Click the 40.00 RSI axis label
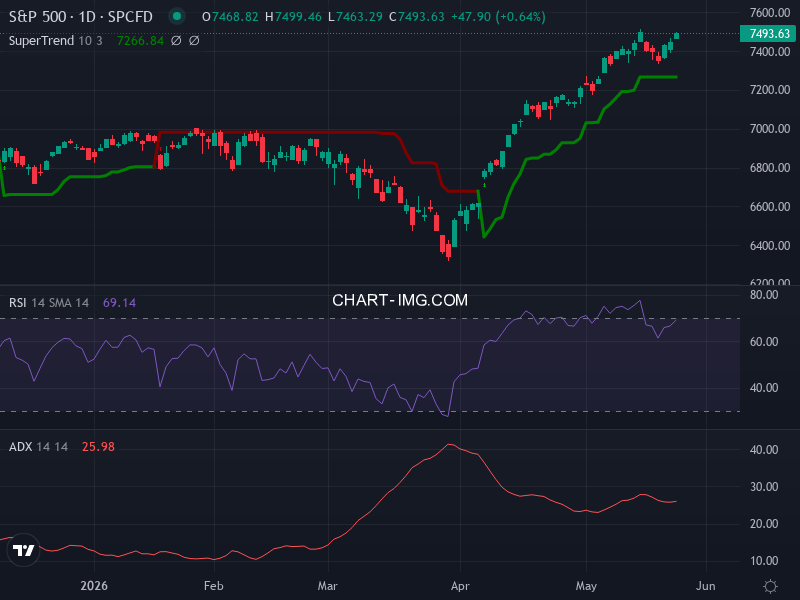Viewport: 800px width, 600px height. point(764,388)
